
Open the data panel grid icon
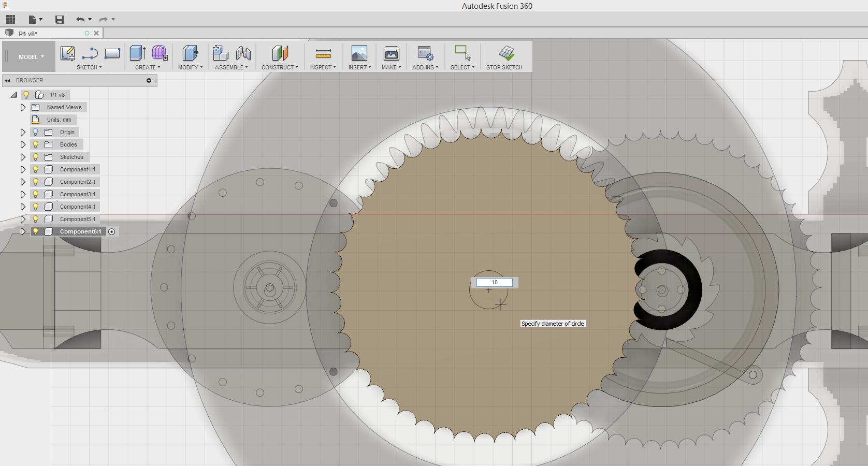coord(10,20)
